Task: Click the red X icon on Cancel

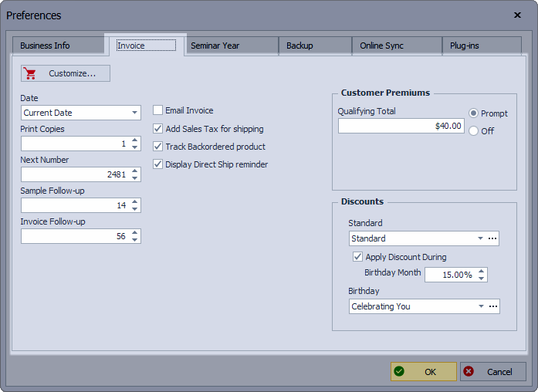Action: [469, 371]
